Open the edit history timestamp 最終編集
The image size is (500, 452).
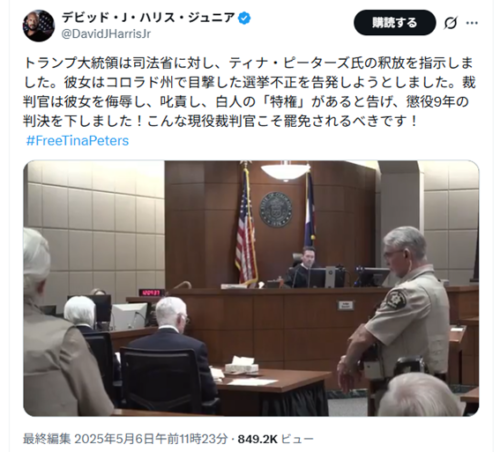[x=125, y=439]
